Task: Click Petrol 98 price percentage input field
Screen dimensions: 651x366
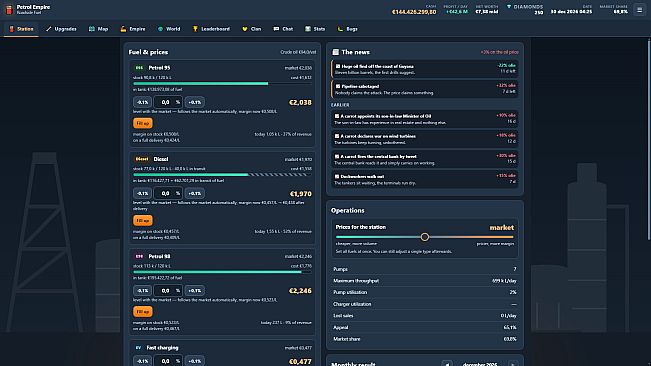Action: tap(168, 290)
